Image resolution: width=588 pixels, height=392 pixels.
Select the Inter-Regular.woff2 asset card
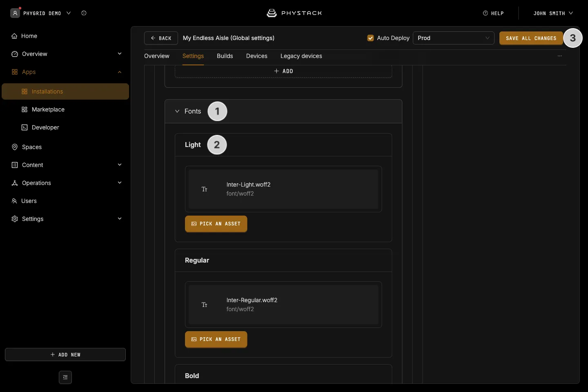click(x=283, y=305)
